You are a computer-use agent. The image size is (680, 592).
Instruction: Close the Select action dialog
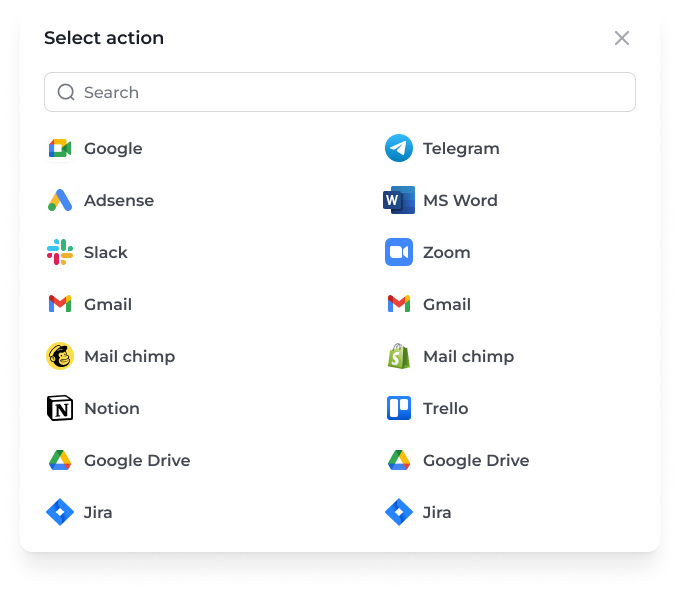621,38
